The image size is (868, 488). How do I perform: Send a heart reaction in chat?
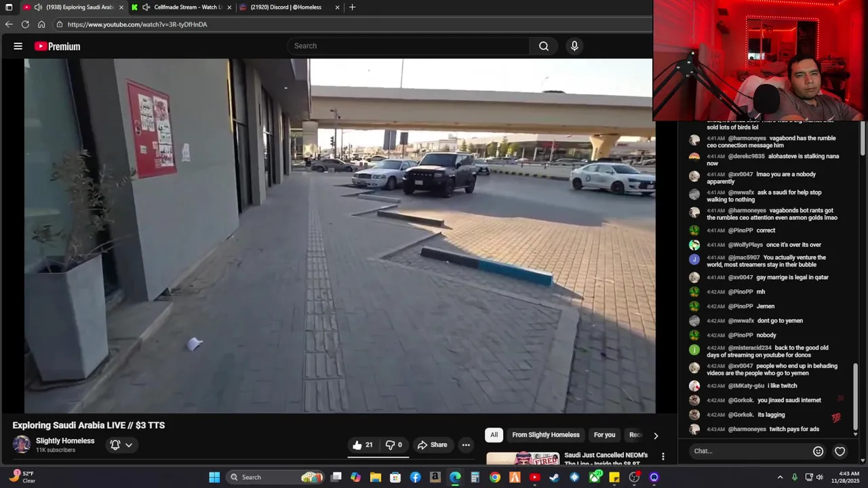tap(840, 451)
